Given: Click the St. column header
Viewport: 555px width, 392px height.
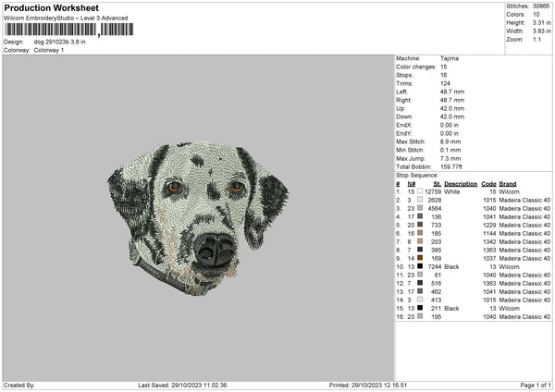Looking at the screenshot, I should tap(437, 183).
